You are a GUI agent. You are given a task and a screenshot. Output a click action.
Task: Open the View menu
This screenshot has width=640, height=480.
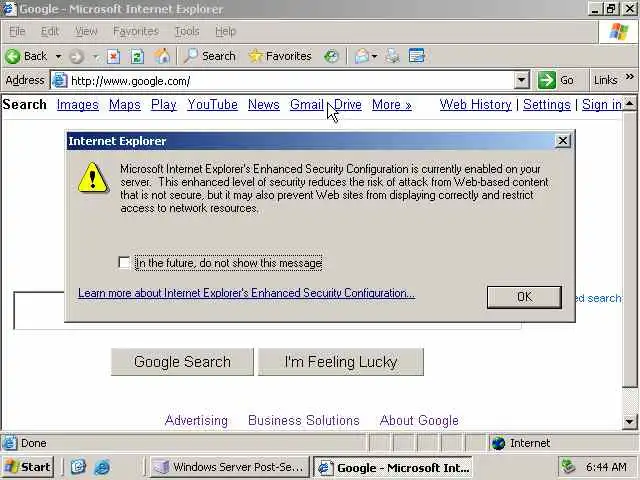(86, 31)
